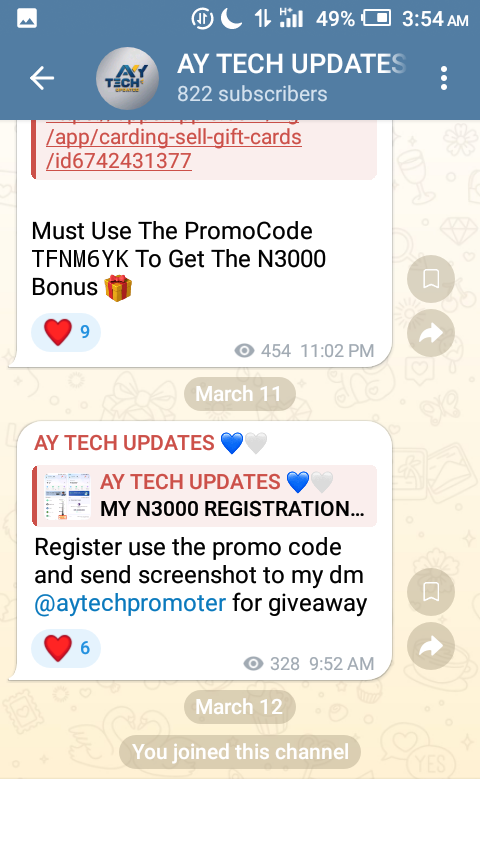The width and height of the screenshot is (480, 854).
Task: Open the image notification in status bar
Action: (27, 19)
